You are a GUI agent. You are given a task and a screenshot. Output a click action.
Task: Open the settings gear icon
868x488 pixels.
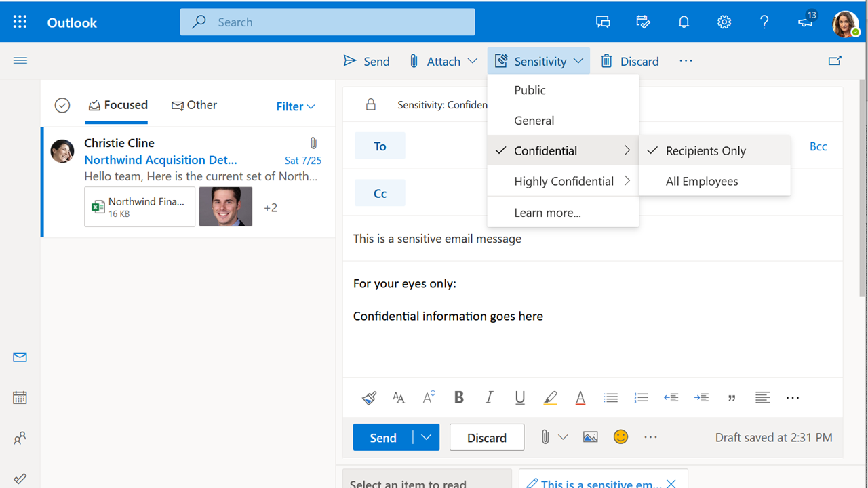(724, 22)
